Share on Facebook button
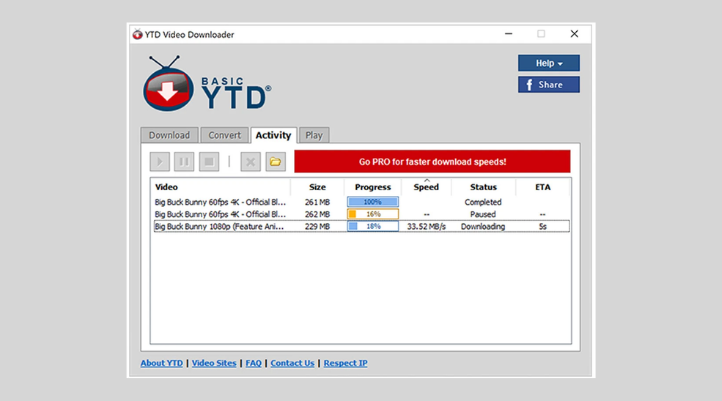The image size is (722, 401). point(548,85)
